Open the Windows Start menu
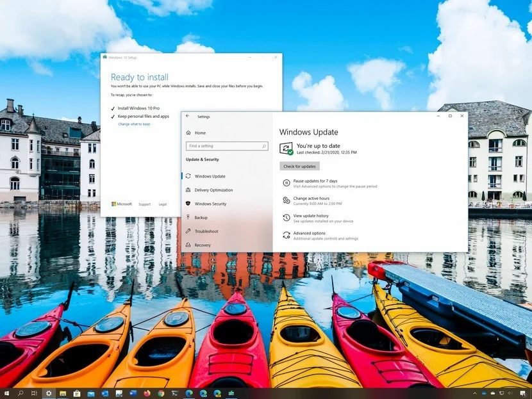This screenshot has width=532, height=399. pyautogui.click(x=6, y=393)
